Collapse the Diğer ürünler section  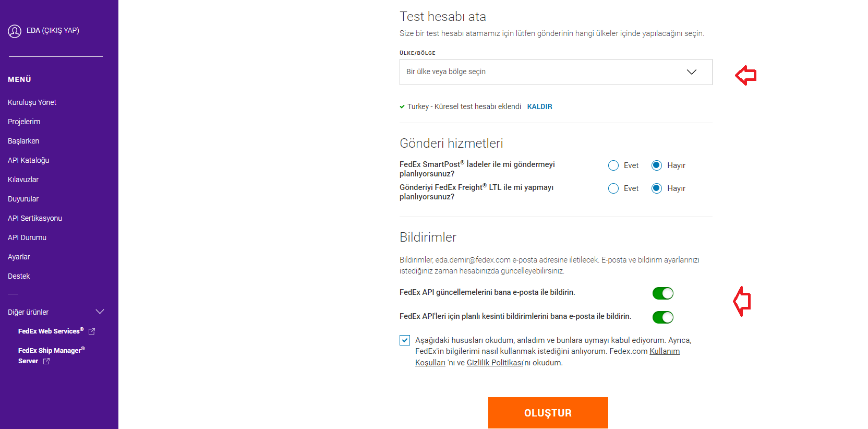tap(100, 312)
